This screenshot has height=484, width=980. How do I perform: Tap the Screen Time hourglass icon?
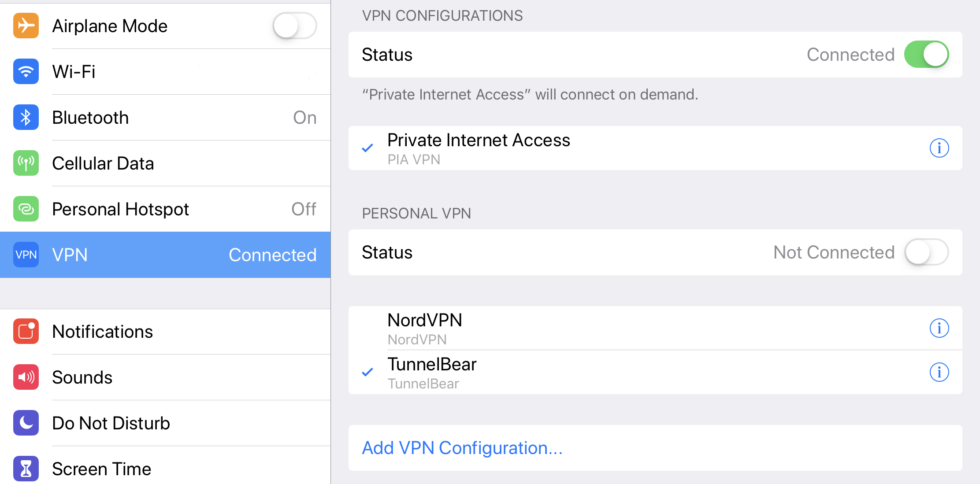click(26, 469)
